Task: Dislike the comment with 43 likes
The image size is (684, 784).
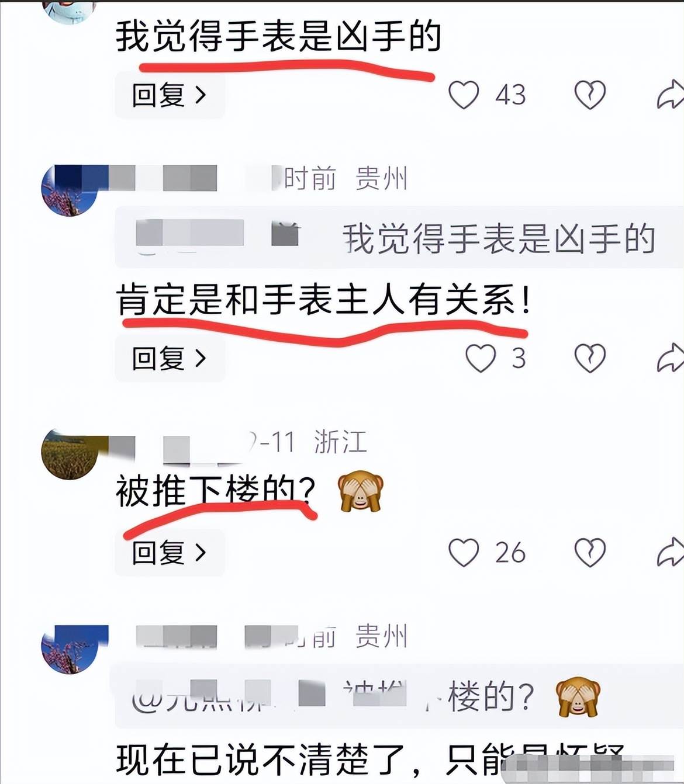Action: [590, 95]
